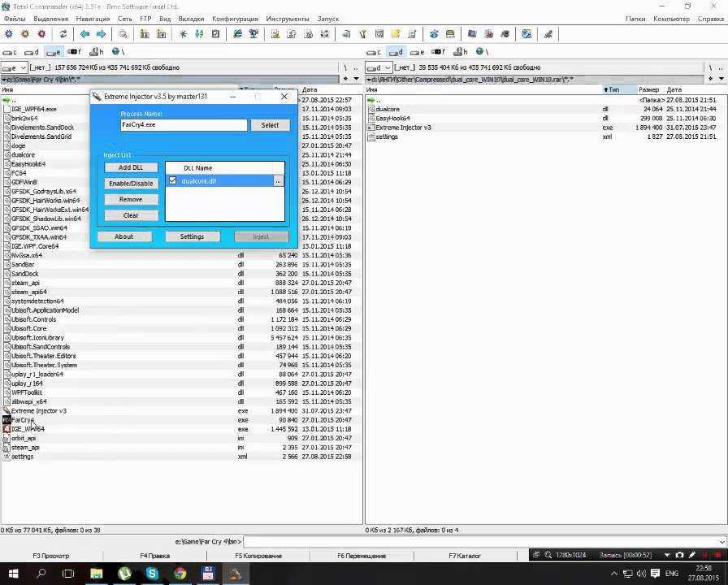Viewport: 728px width, 585px height.
Task: Click the Add DLL button
Action: (x=131, y=167)
